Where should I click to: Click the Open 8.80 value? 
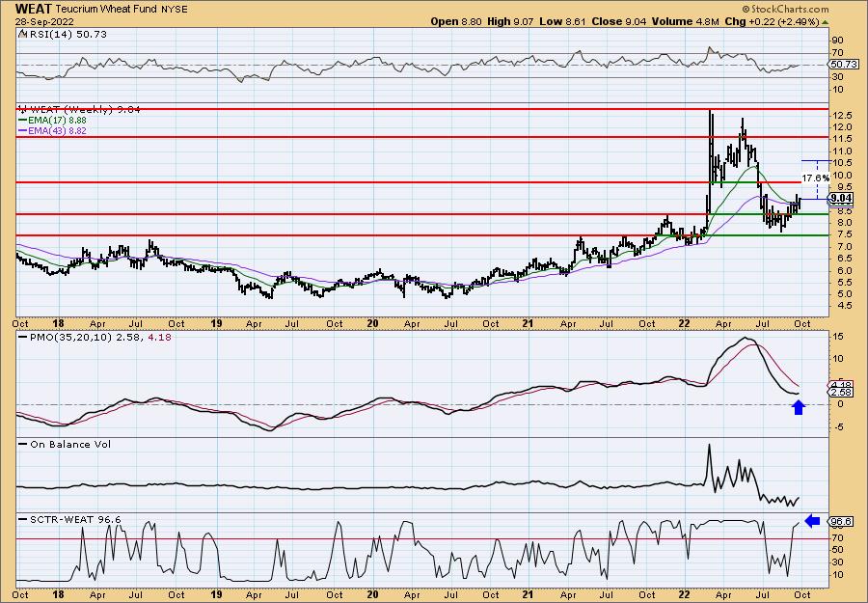pyautogui.click(x=457, y=21)
